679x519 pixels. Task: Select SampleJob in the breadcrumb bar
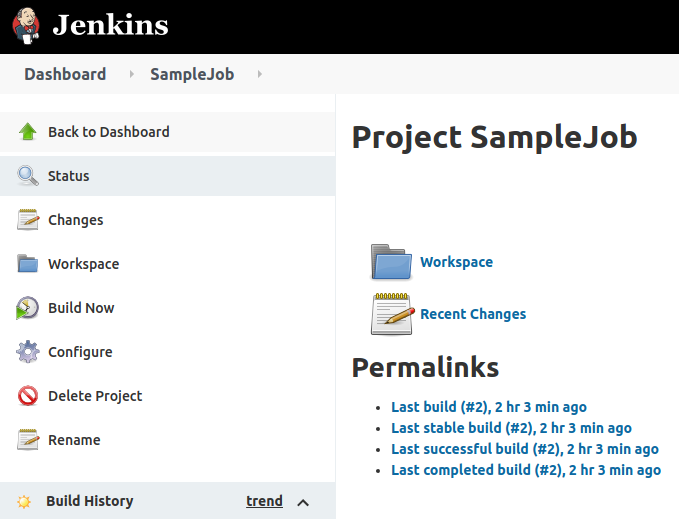coord(192,74)
